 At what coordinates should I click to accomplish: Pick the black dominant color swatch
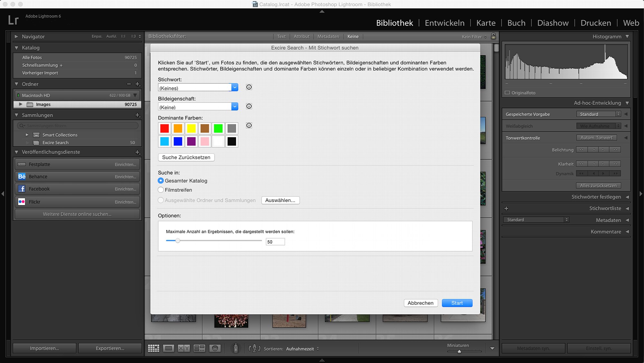coord(232,141)
